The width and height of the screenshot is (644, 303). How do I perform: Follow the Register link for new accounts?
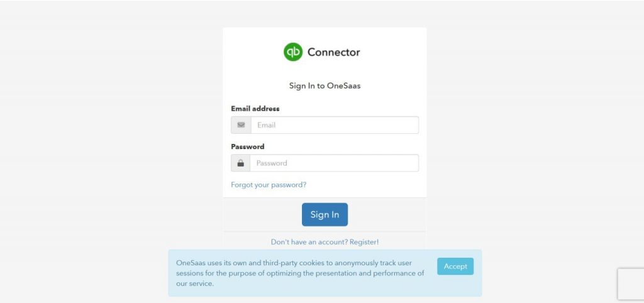pos(364,241)
